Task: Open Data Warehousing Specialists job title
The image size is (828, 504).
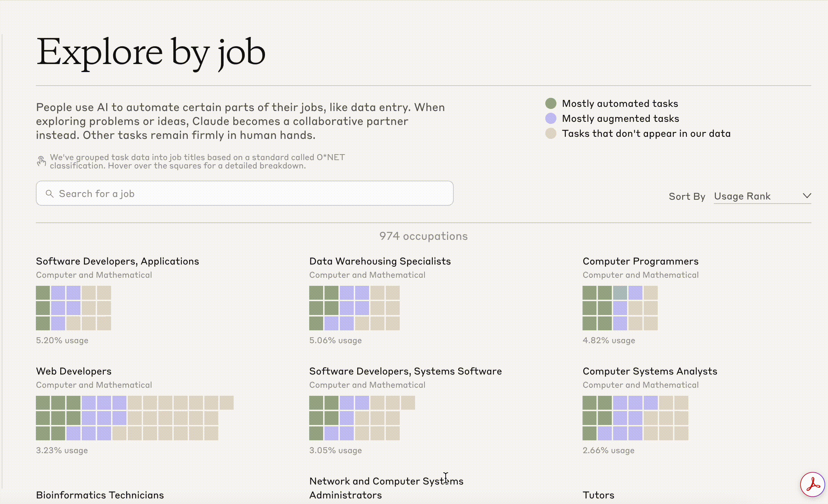Action: click(380, 261)
